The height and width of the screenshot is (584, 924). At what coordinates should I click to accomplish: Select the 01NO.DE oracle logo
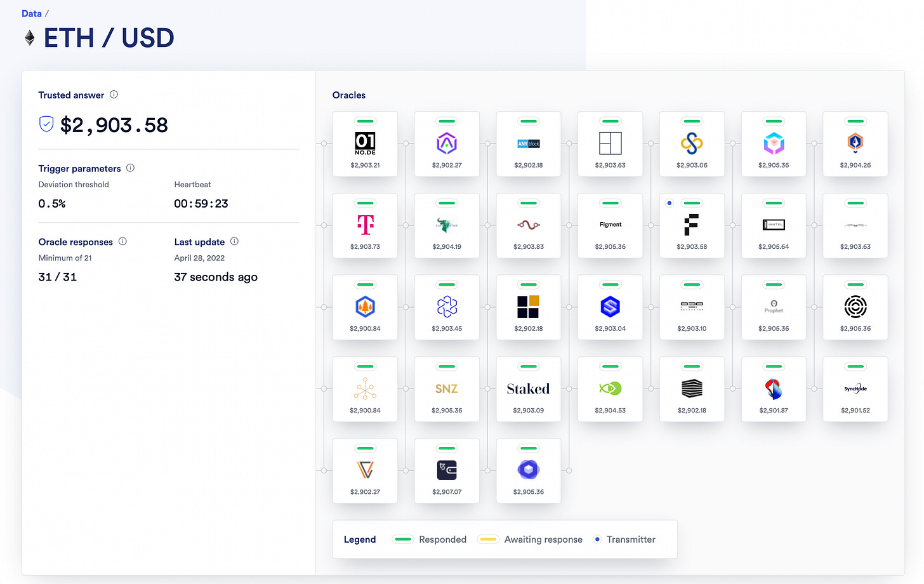click(365, 143)
